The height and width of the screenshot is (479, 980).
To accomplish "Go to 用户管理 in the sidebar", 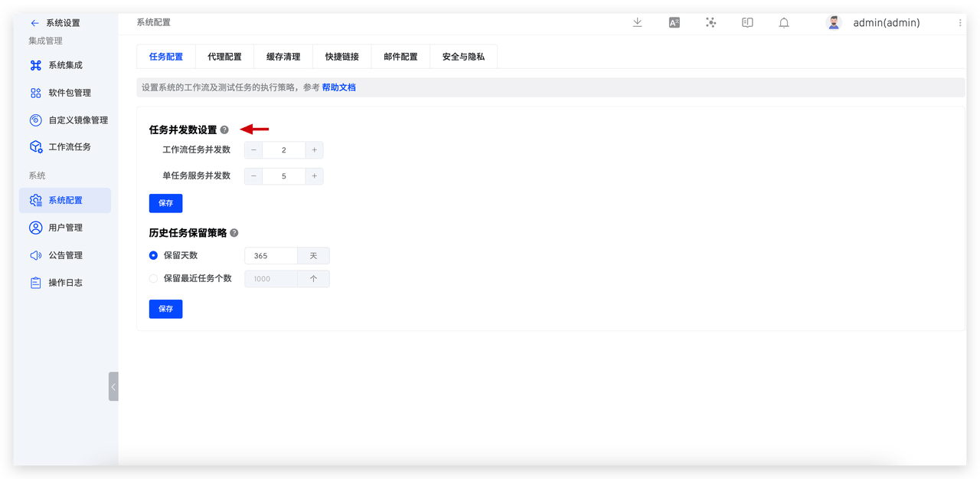I will point(65,228).
